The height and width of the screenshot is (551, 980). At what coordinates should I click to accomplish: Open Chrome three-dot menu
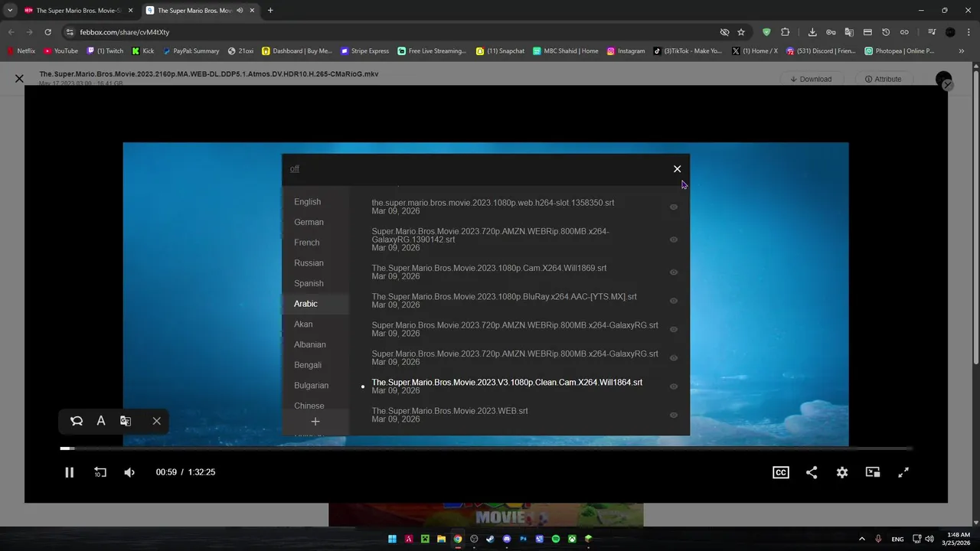969,32
